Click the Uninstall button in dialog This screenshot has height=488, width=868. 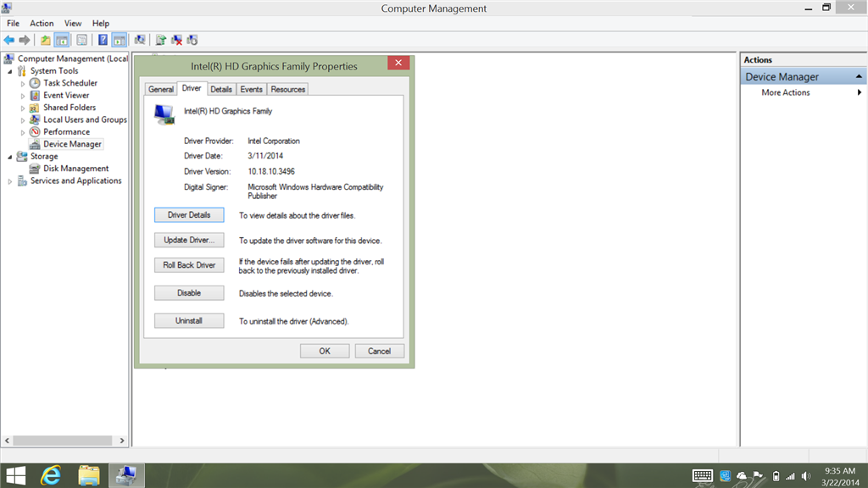pyautogui.click(x=189, y=320)
